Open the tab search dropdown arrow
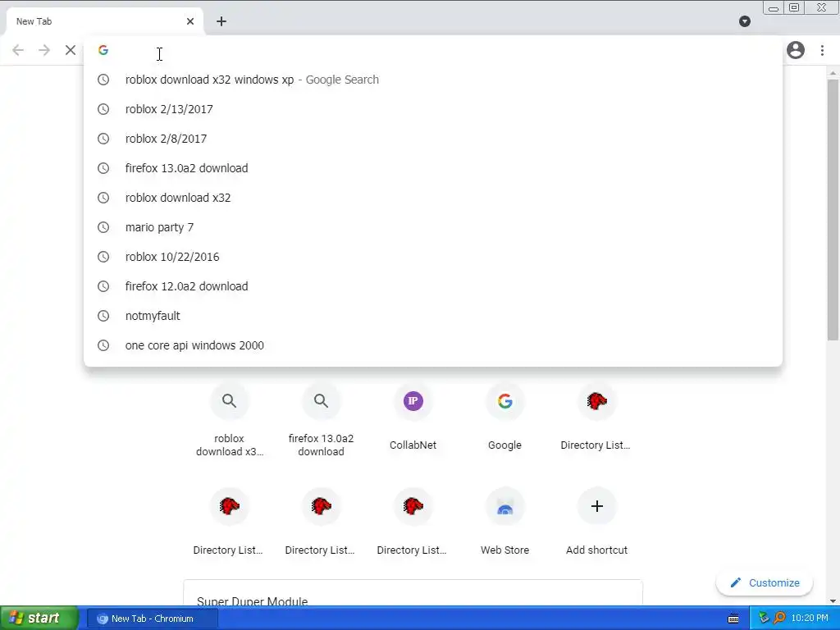 pos(745,21)
